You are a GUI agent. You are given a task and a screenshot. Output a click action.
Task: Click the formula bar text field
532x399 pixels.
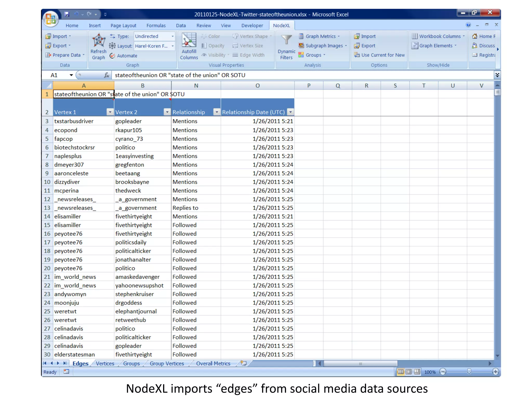pos(303,75)
